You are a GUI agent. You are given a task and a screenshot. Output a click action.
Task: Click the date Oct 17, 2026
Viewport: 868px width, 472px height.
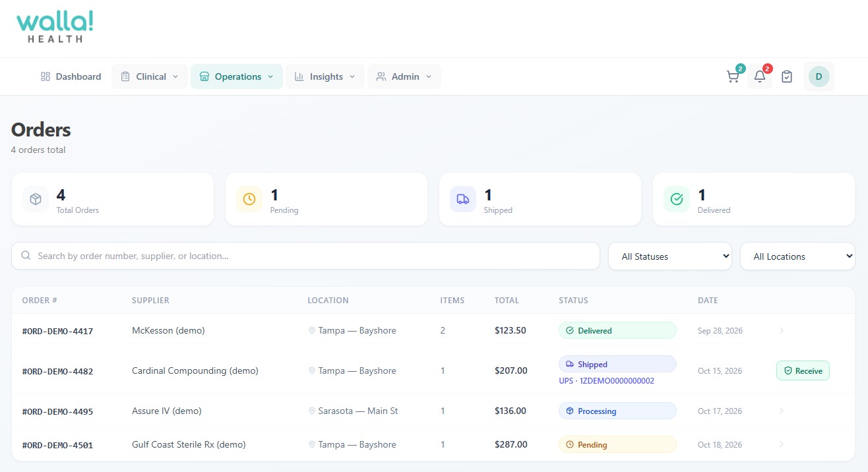tap(720, 411)
